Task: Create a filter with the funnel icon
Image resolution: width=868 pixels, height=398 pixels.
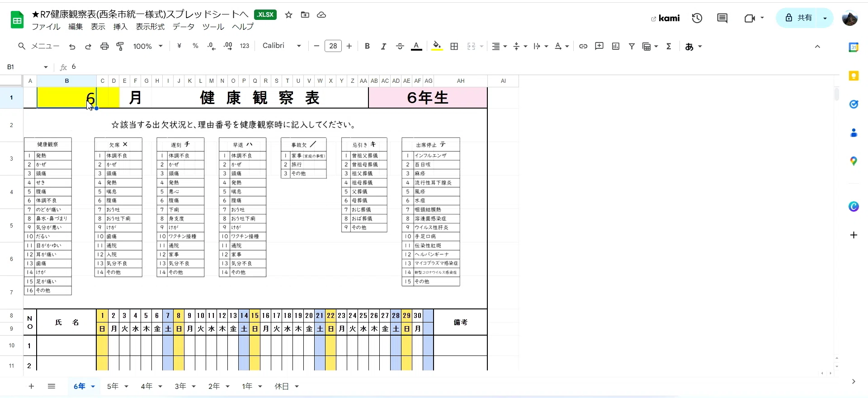Action: 632,46
